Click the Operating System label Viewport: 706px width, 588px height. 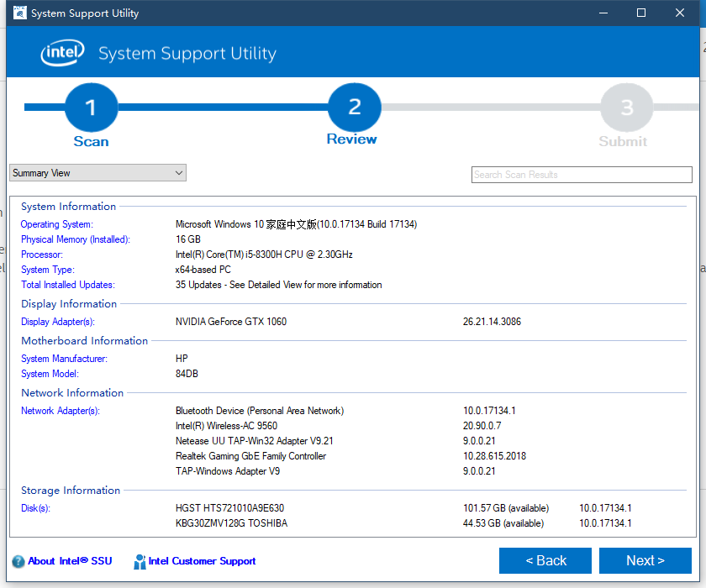tap(57, 224)
